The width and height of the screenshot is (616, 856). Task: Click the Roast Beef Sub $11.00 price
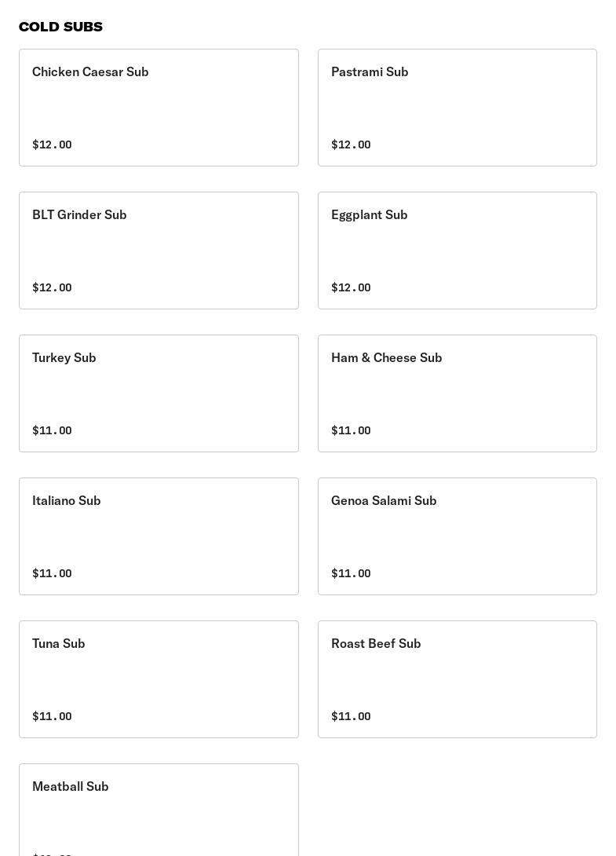tap(351, 716)
